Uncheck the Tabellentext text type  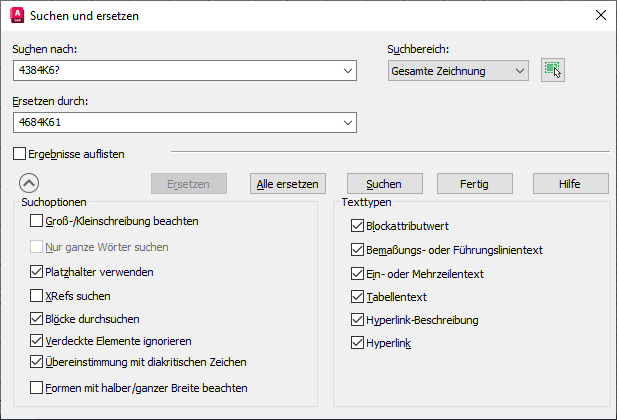point(358,297)
